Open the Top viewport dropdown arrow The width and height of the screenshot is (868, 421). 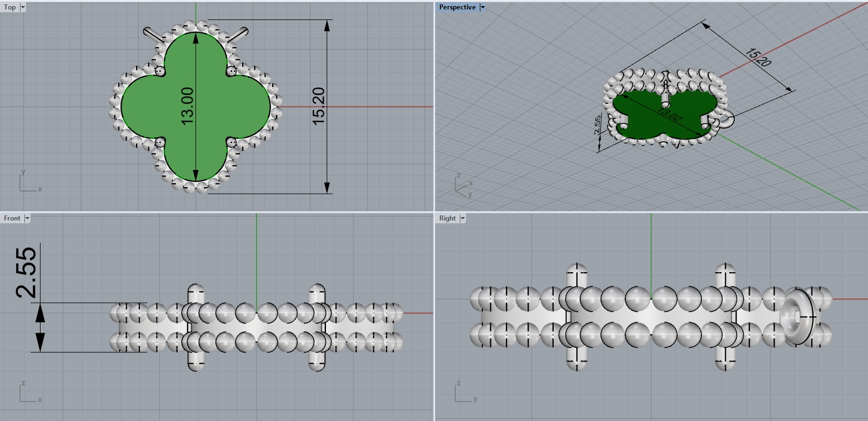22,7
